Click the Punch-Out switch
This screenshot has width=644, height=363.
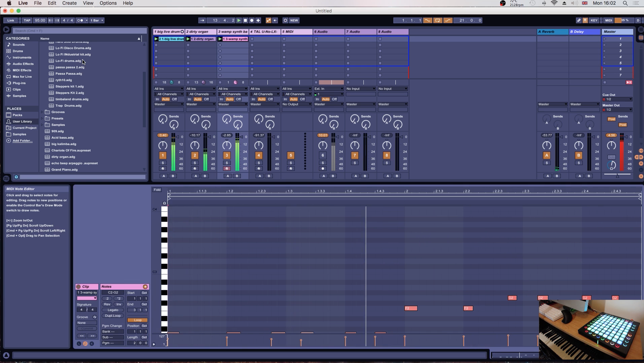tap(448, 20)
